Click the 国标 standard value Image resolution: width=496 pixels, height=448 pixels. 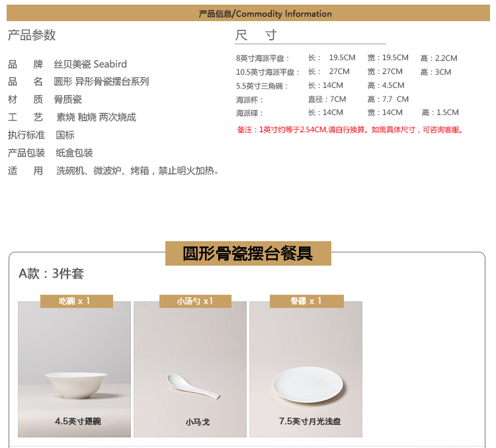coord(65,135)
